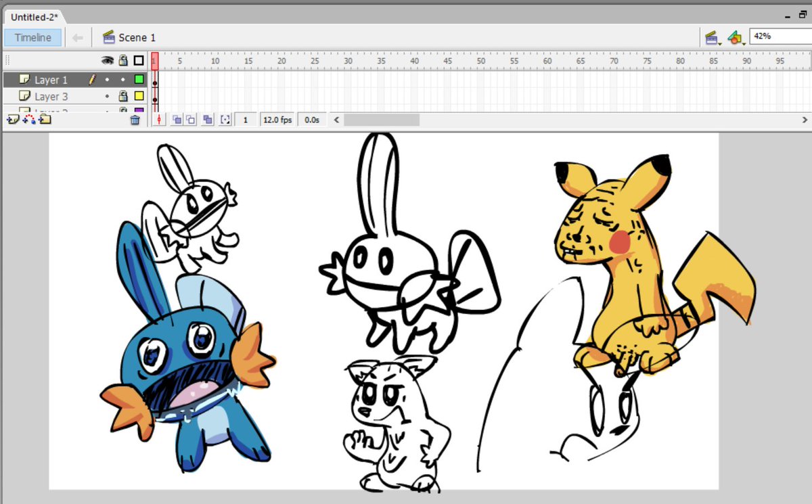Image resolution: width=812 pixels, height=504 pixels.
Task: Toggle Edit Multiple Frames button
Action: [208, 120]
